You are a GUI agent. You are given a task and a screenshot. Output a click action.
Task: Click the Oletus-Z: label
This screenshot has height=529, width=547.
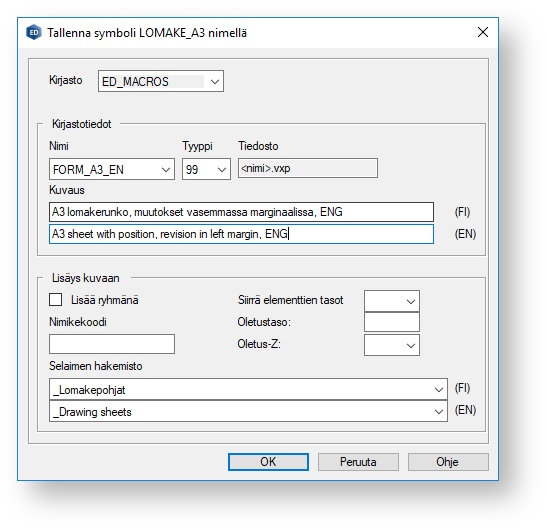[259, 344]
